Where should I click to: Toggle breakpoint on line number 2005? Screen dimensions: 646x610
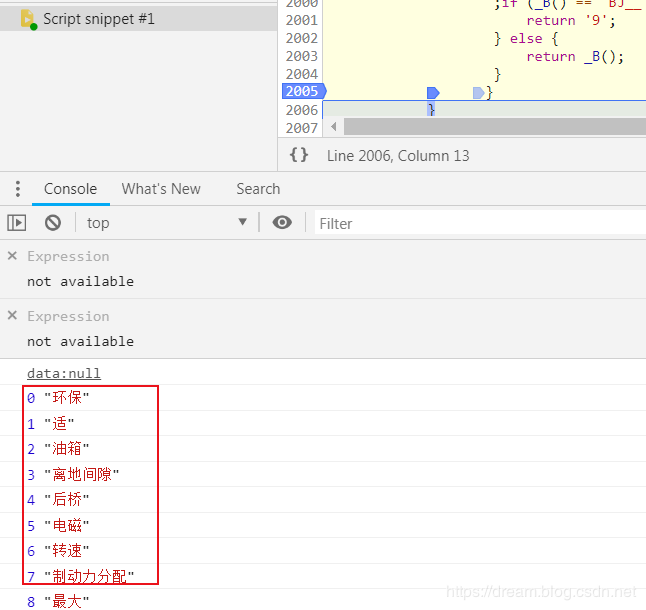click(302, 91)
